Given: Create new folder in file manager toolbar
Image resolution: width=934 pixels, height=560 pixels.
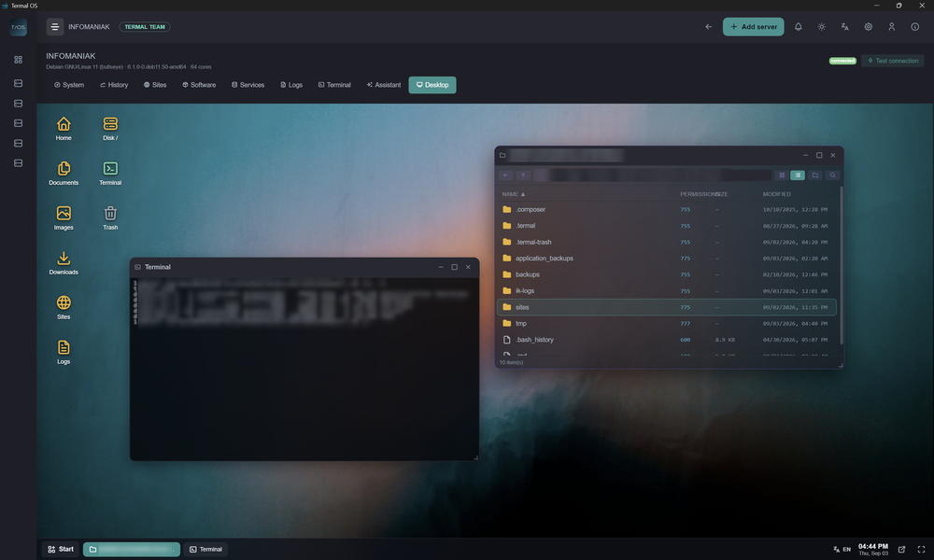Looking at the screenshot, I should click(815, 175).
